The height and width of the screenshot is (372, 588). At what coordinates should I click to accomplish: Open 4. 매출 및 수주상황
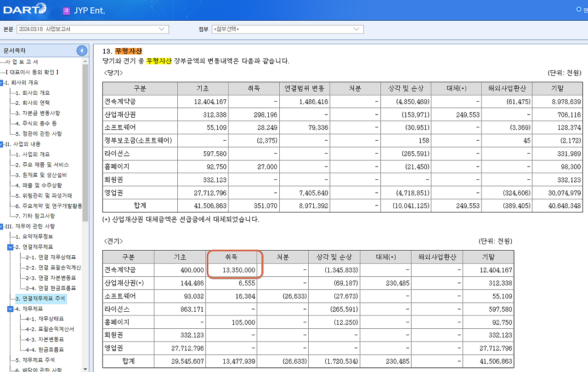39,185
